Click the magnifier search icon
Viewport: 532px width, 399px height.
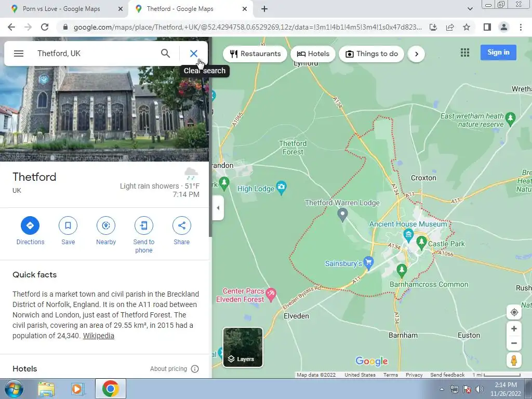(165, 54)
